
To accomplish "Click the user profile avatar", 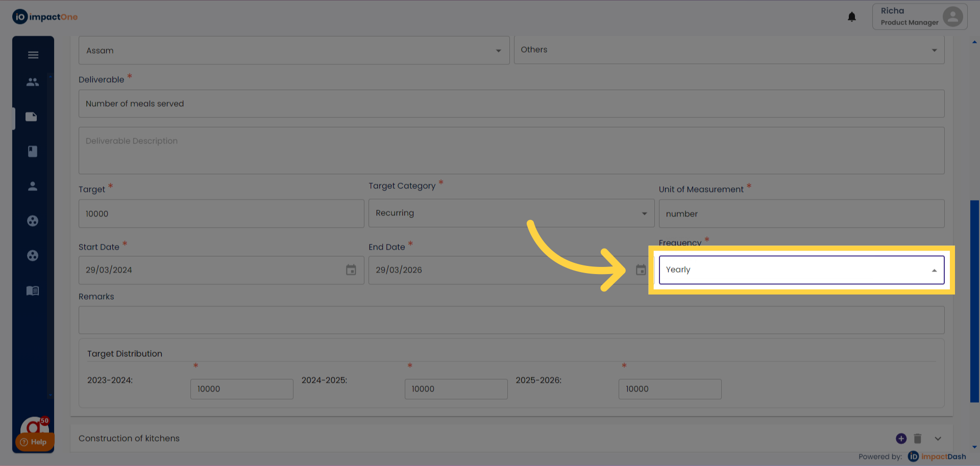I will coord(952,16).
